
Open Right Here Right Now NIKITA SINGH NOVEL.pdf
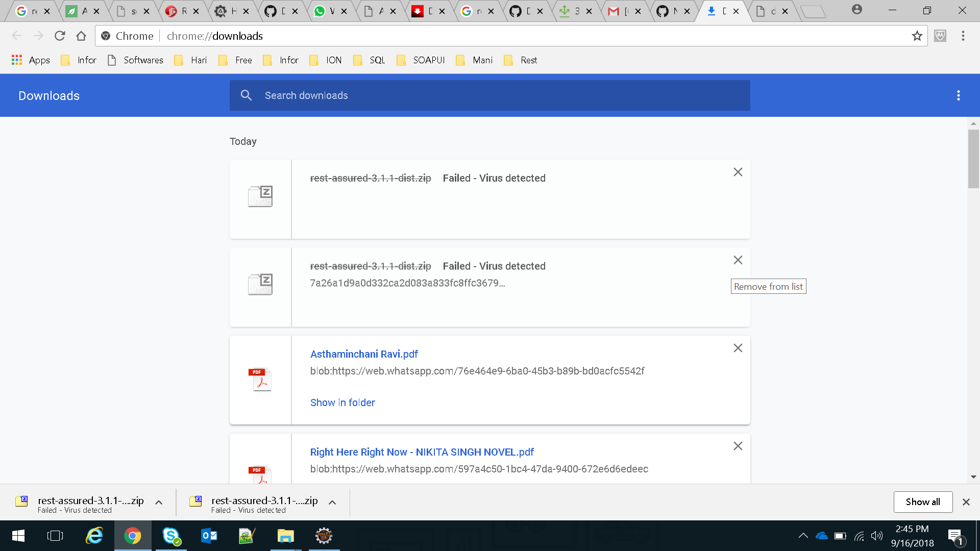tap(422, 452)
